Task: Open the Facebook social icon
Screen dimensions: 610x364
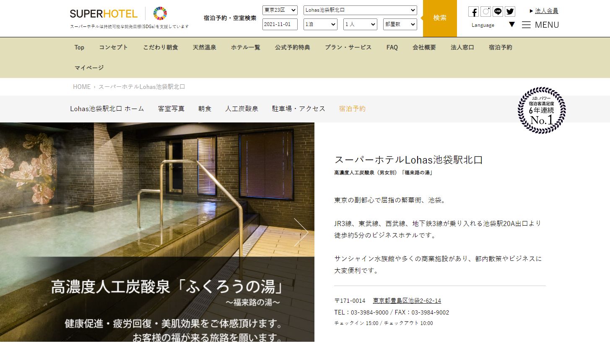Action: click(x=473, y=12)
